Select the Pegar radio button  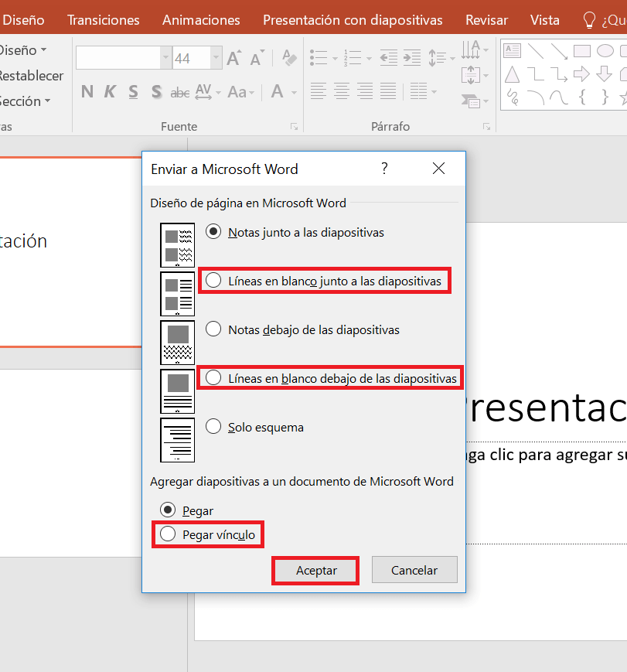[168, 510]
